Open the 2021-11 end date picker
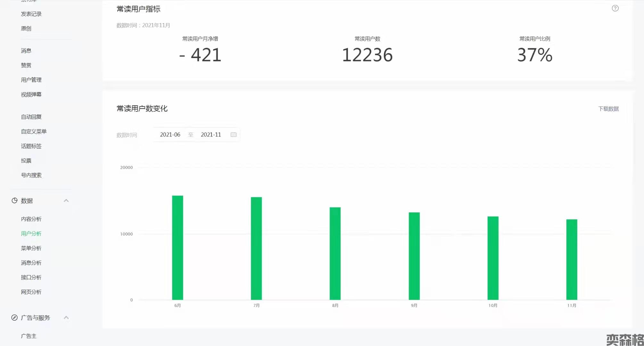The image size is (644, 346). click(x=211, y=135)
